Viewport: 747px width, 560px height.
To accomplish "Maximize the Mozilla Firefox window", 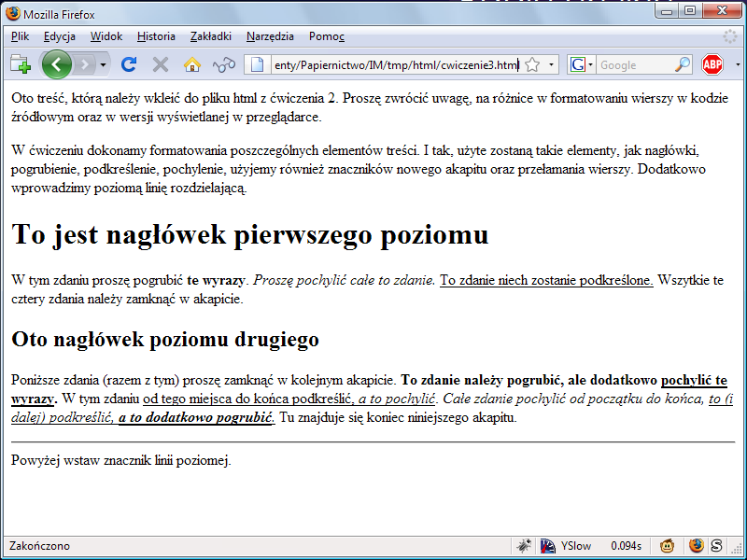I will coord(690,11).
